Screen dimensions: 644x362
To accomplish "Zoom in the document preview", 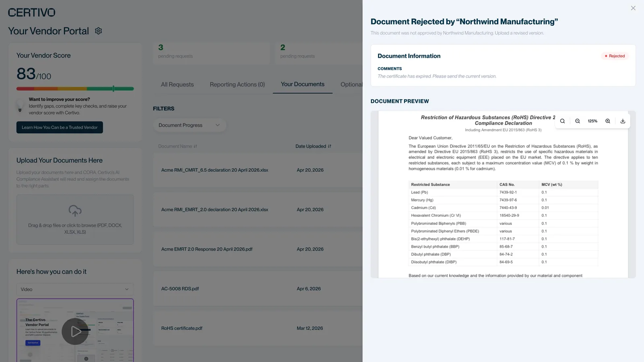I will 608,121.
